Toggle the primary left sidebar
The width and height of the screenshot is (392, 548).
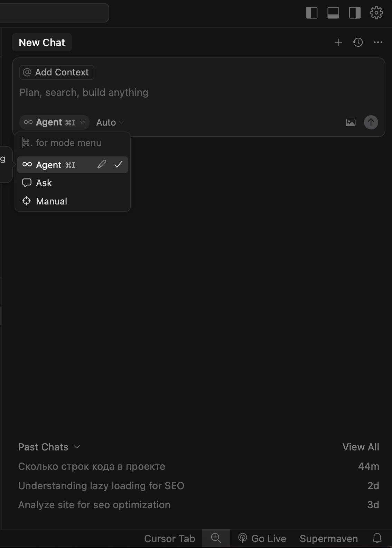311,13
